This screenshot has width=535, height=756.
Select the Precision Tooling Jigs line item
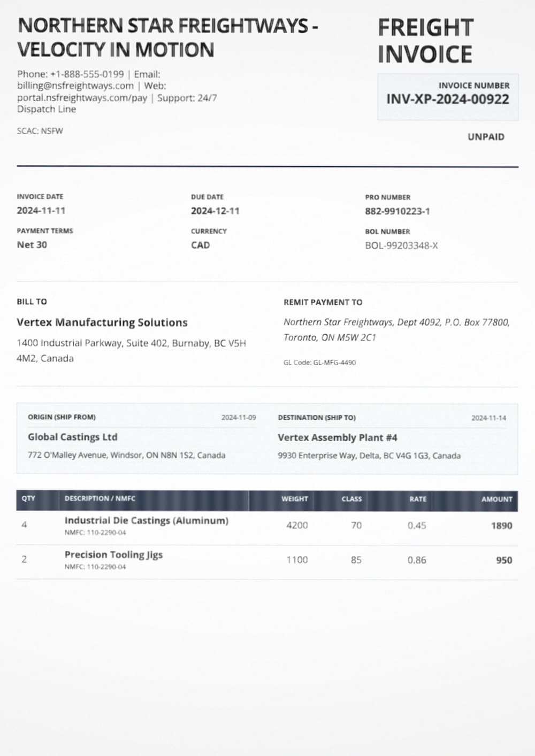click(113, 555)
